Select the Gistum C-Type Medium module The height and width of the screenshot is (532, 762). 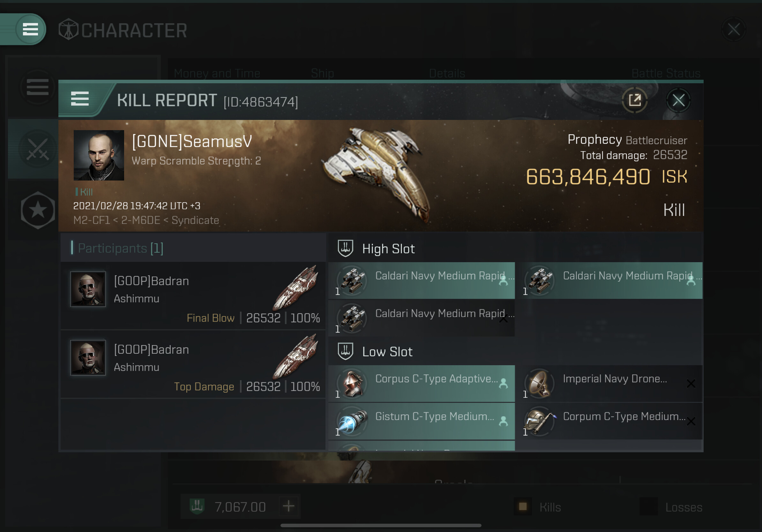422,422
